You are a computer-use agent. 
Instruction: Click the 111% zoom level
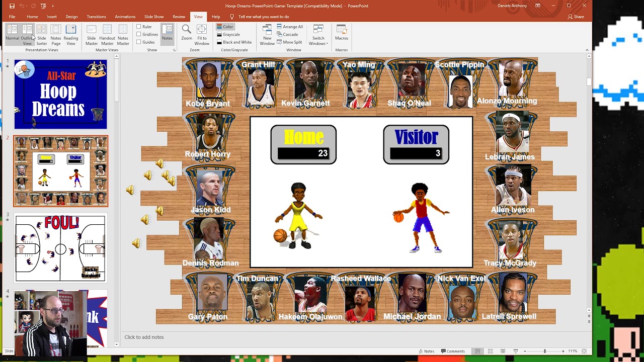573,351
